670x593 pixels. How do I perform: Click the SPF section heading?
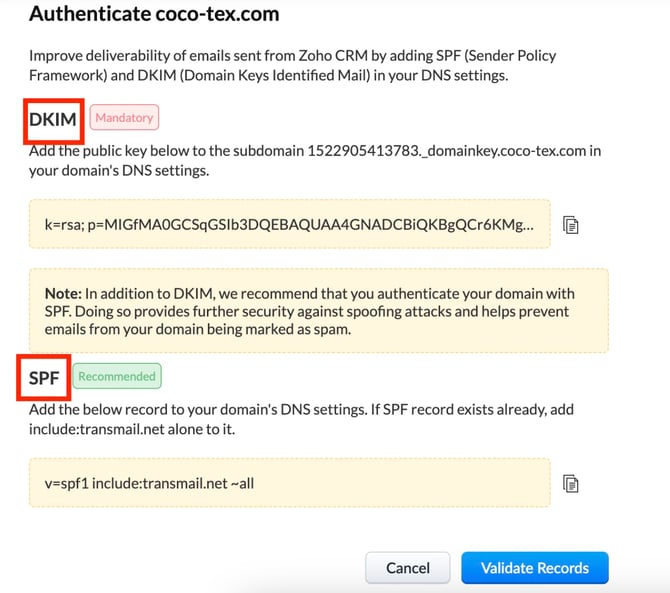click(x=44, y=378)
